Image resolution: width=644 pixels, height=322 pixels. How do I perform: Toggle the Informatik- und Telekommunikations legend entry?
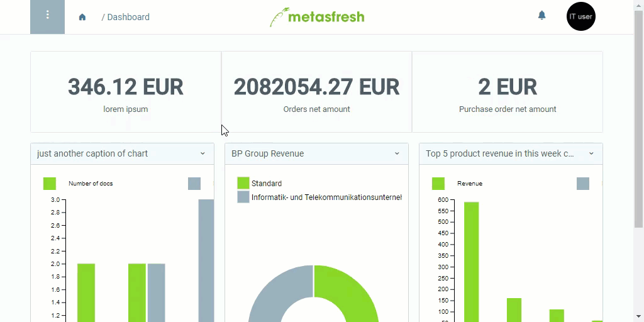pos(319,197)
